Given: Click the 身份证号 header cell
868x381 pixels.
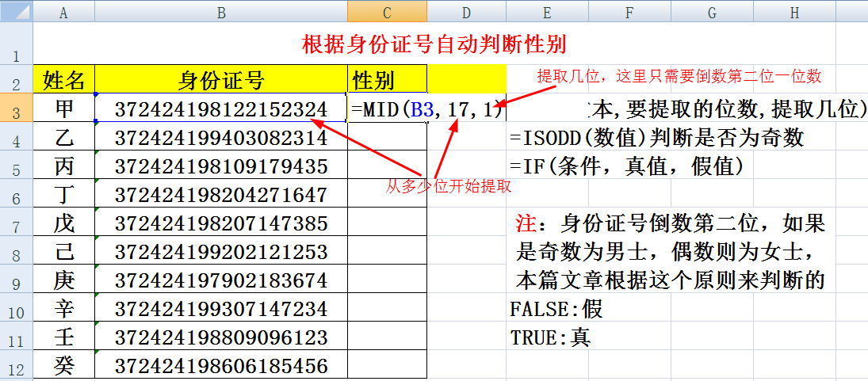Looking at the screenshot, I should 221,79.
